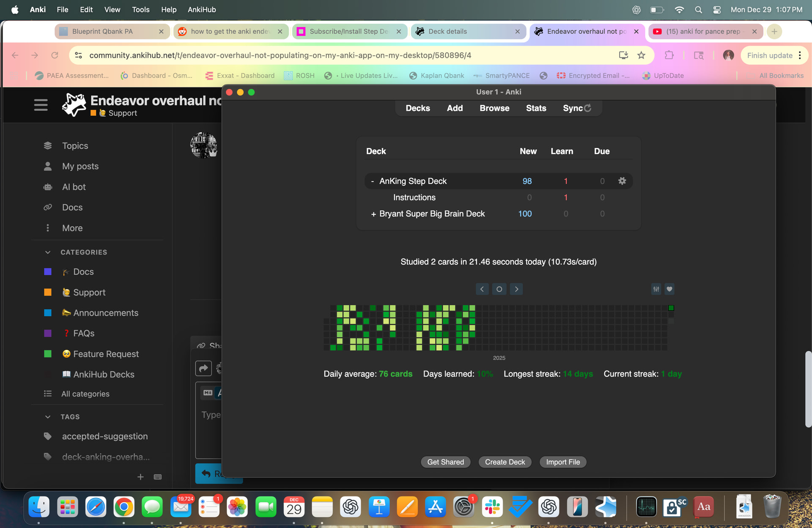Open AnkiHub menu in menu bar
The width and height of the screenshot is (812, 528).
click(x=202, y=9)
